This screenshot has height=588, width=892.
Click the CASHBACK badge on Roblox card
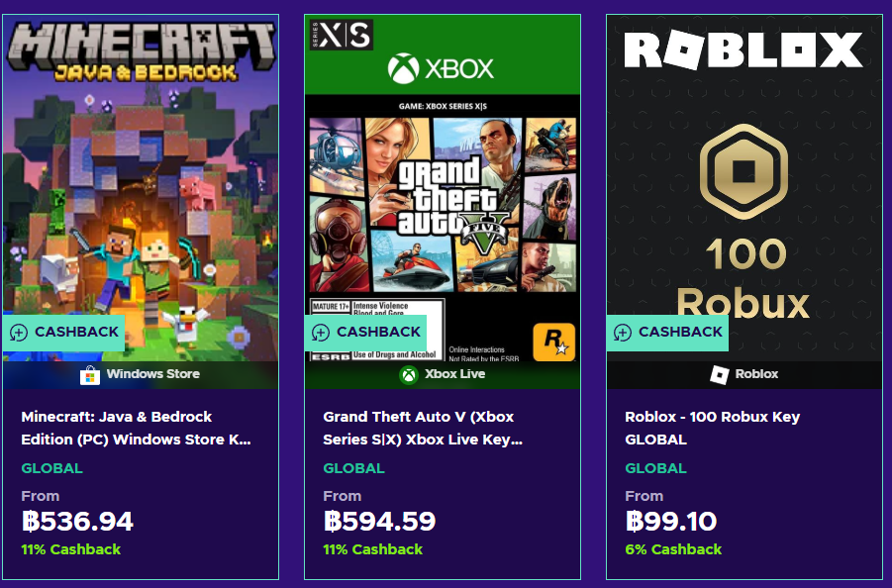click(667, 333)
